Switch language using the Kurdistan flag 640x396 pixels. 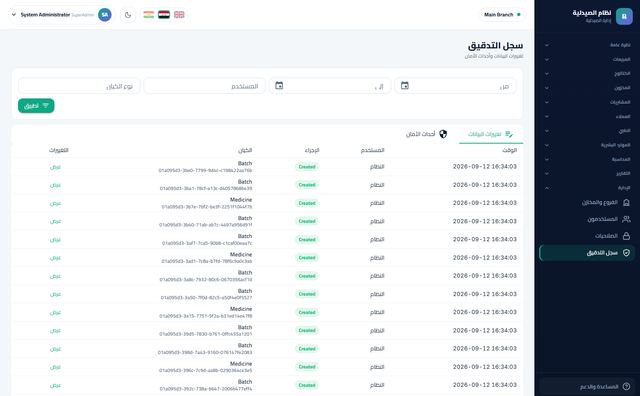click(149, 15)
